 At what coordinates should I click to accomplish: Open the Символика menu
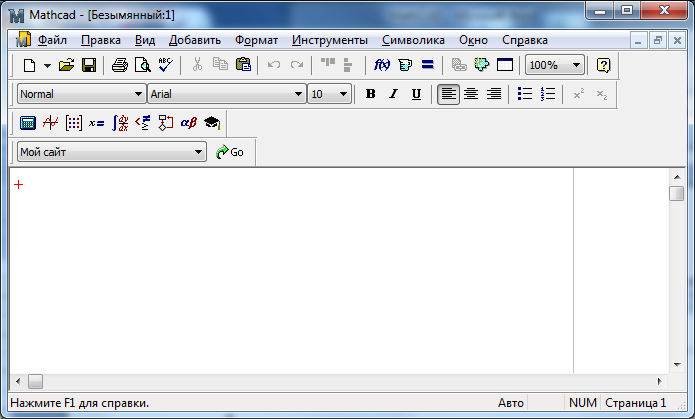pos(413,40)
